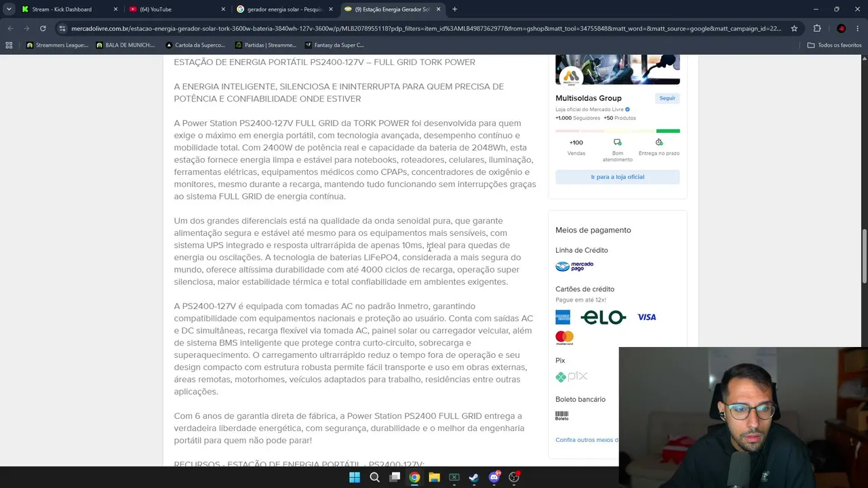Click the '+100' Vendas value
Image resolution: width=868 pixels, height=488 pixels.
pyautogui.click(x=576, y=142)
